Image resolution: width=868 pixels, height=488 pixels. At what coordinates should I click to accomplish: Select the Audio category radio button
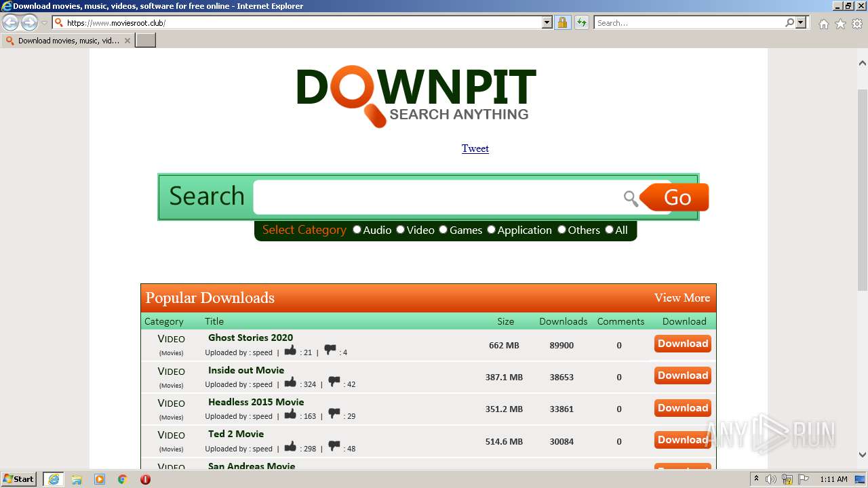click(x=357, y=230)
